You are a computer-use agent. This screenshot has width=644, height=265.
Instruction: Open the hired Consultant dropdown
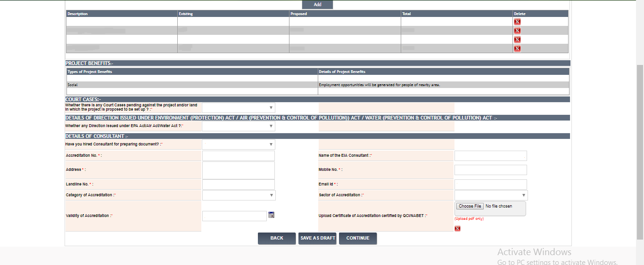[x=239, y=145]
